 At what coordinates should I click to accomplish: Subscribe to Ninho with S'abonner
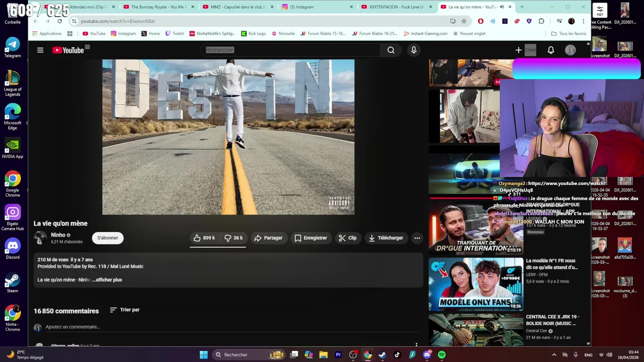pyautogui.click(x=108, y=238)
